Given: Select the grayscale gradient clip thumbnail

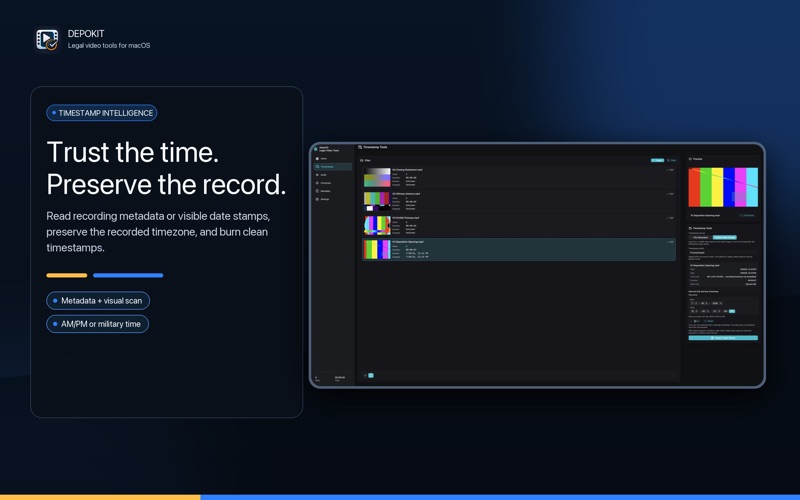Looking at the screenshot, I should 377,178.
